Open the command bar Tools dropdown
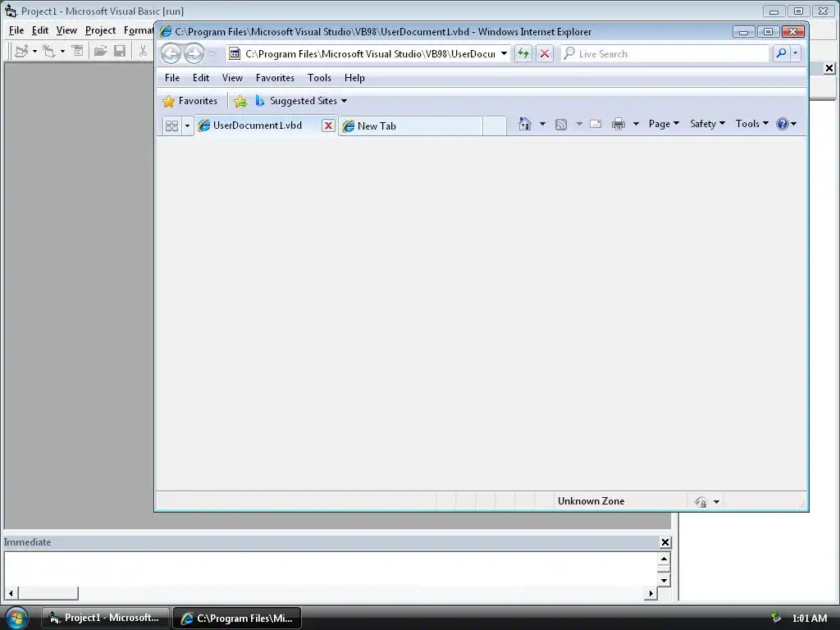 (751, 124)
